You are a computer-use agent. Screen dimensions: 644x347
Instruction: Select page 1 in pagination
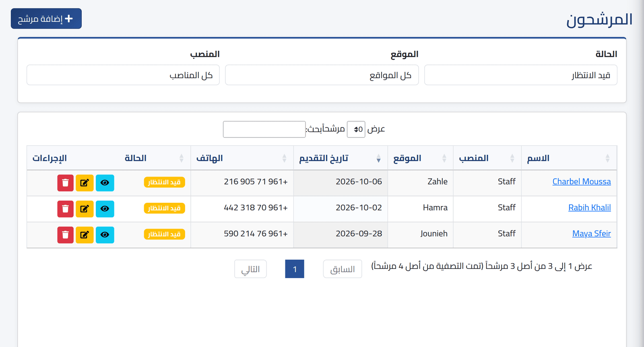[295, 269]
